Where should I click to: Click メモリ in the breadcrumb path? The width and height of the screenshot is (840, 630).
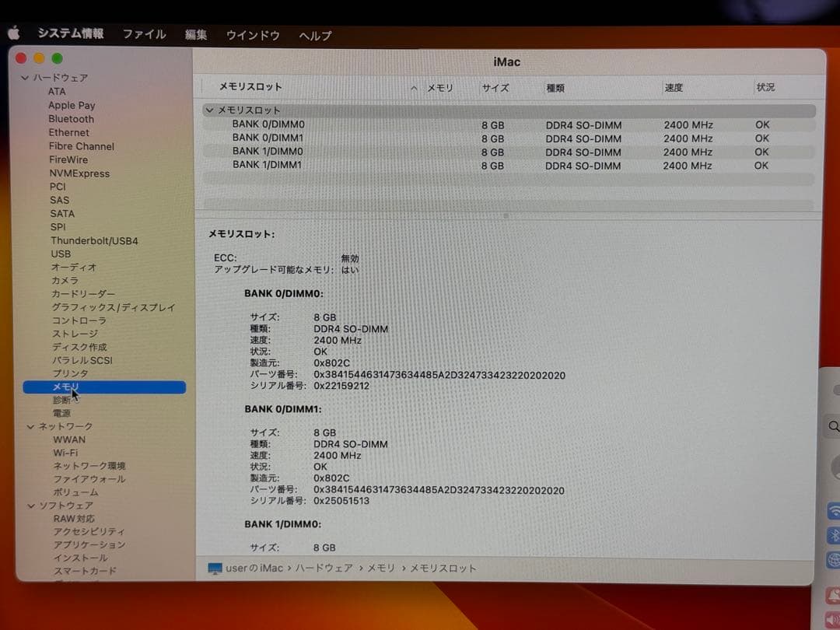(x=381, y=569)
